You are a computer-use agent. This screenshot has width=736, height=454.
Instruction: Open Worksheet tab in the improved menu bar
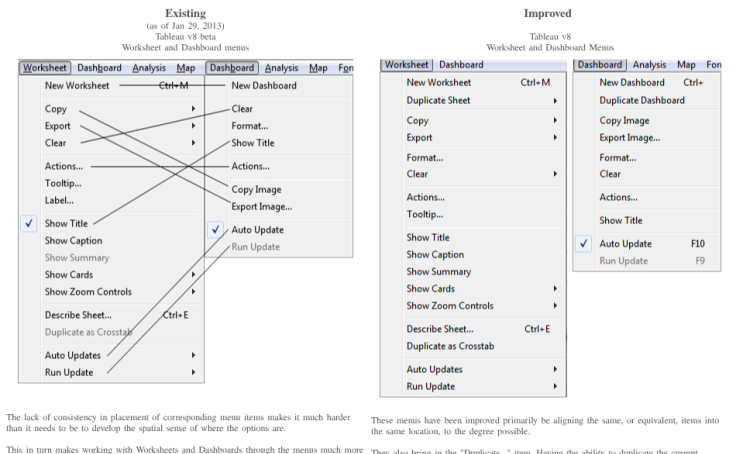[406, 65]
